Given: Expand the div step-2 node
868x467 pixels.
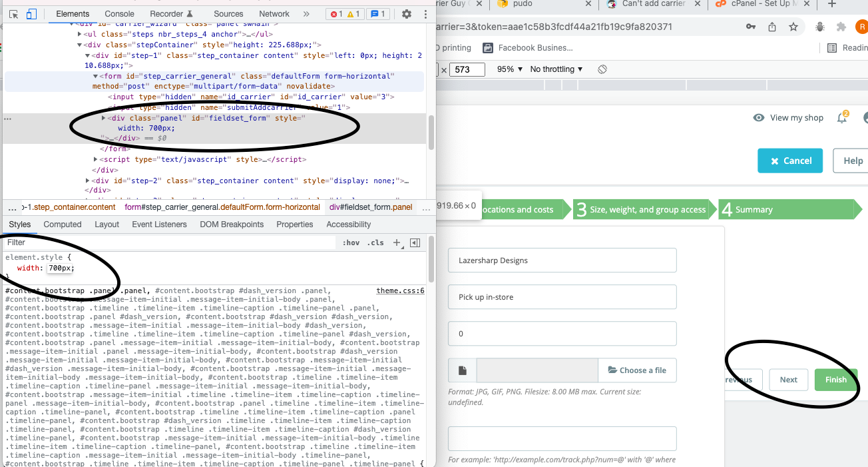Looking at the screenshot, I should [x=88, y=181].
